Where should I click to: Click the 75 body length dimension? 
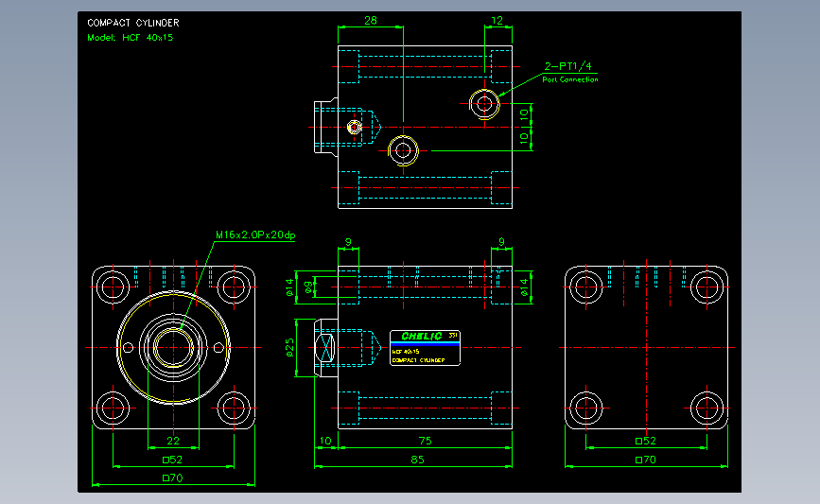tap(426, 441)
